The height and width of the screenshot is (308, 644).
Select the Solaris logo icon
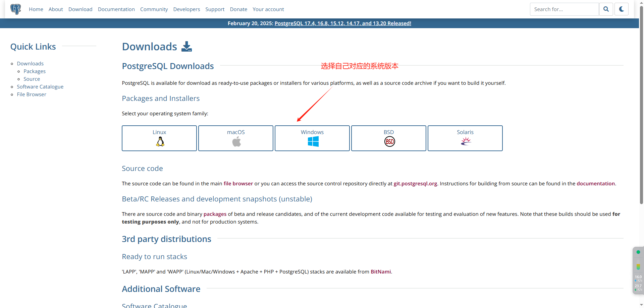click(466, 141)
